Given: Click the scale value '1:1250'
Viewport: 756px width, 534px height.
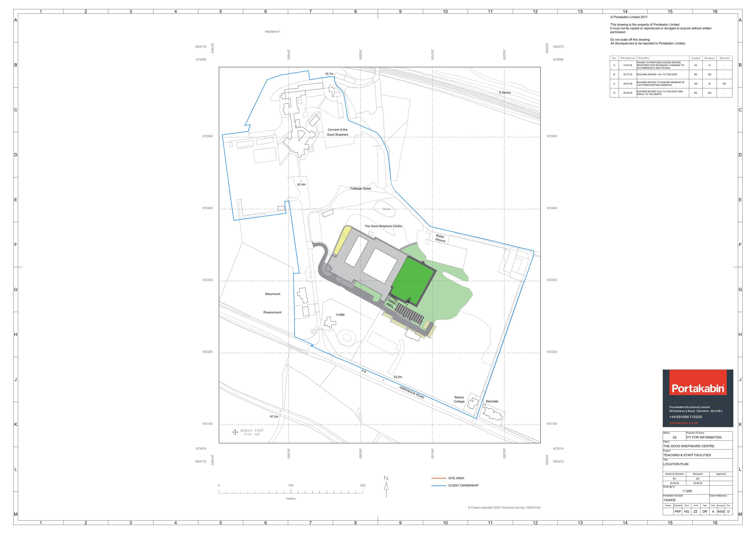Looking at the screenshot, I should [x=687, y=491].
